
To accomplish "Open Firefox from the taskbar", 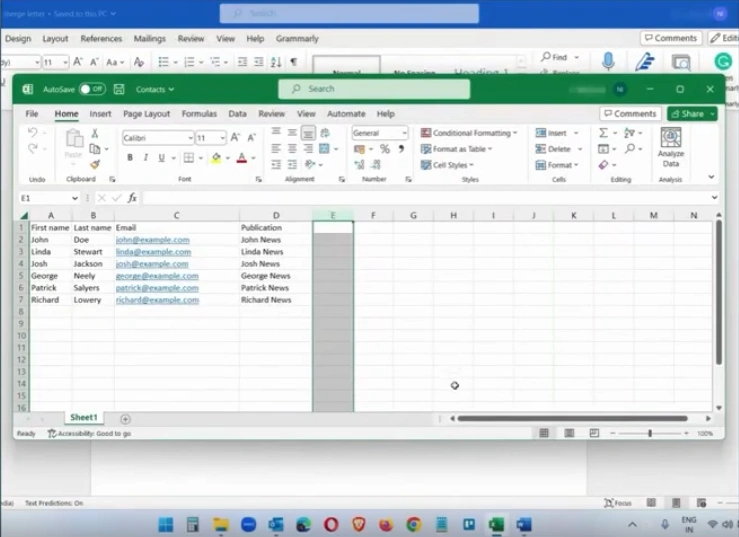I will [x=386, y=524].
